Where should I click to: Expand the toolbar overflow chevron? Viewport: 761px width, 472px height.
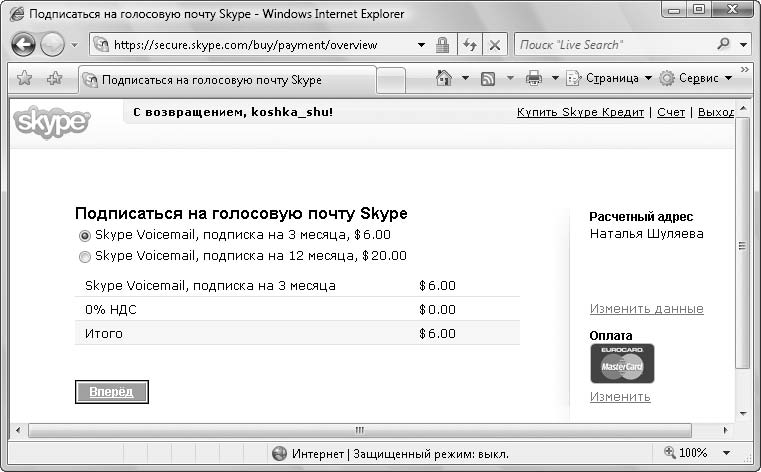(744, 70)
